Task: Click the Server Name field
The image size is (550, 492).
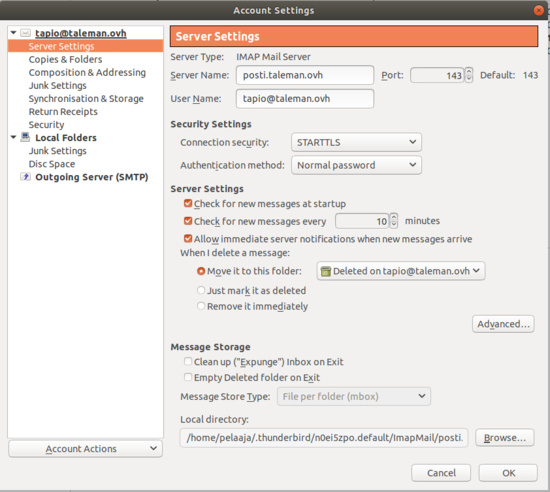Action: 305,75
